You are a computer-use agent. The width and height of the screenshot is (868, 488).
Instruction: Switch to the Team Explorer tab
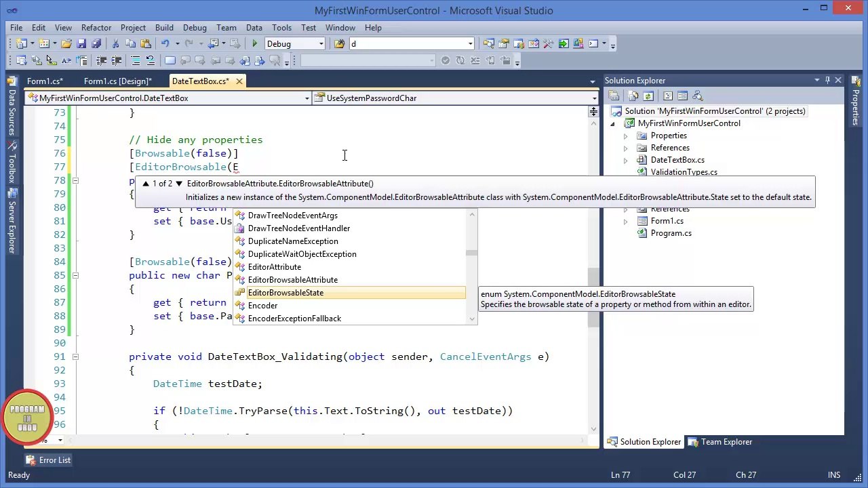719,442
